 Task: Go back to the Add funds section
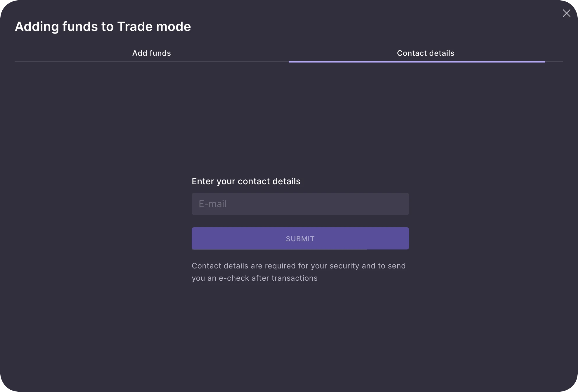151,53
